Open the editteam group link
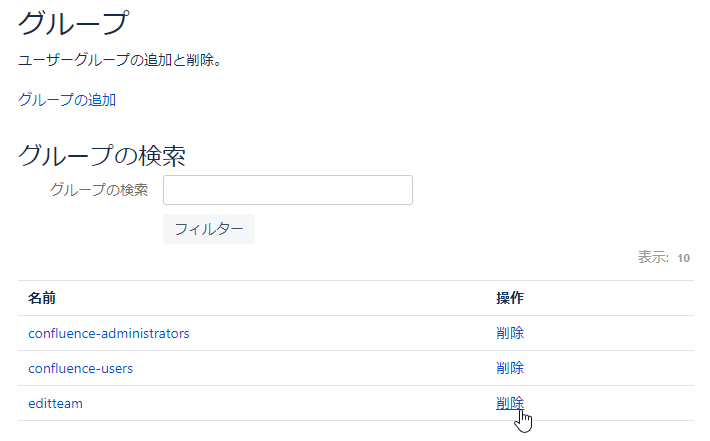 [x=55, y=403]
